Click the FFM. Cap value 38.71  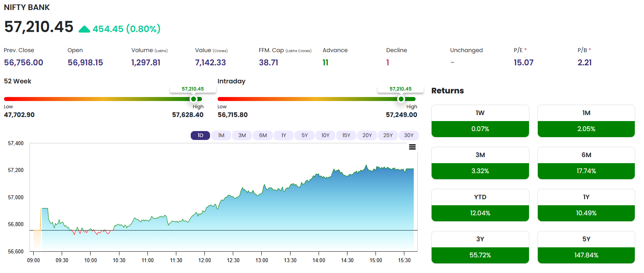(x=269, y=63)
